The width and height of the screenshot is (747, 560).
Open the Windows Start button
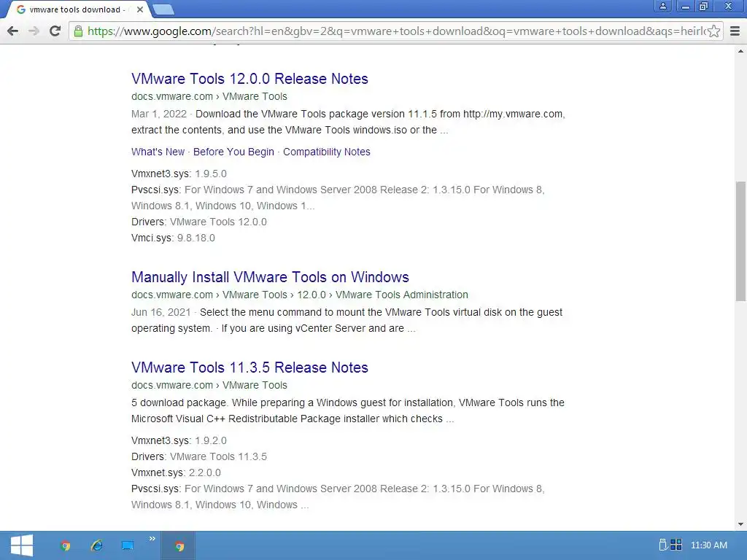(x=22, y=545)
